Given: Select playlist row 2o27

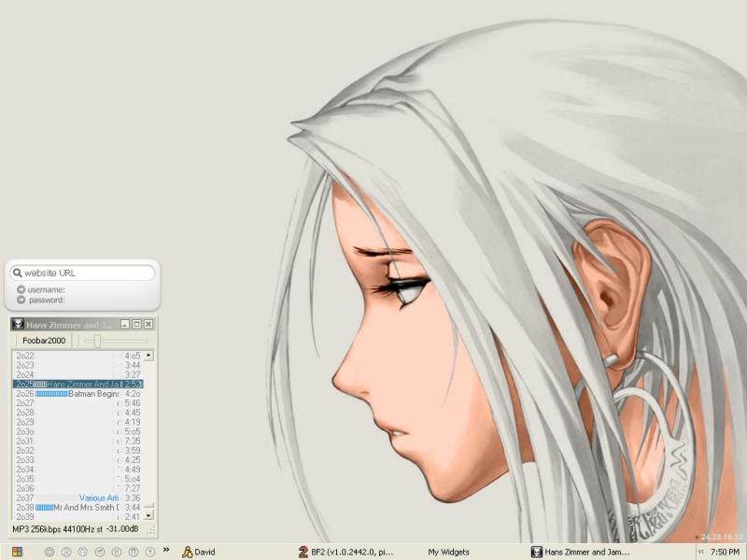Looking at the screenshot, I should tap(78, 403).
